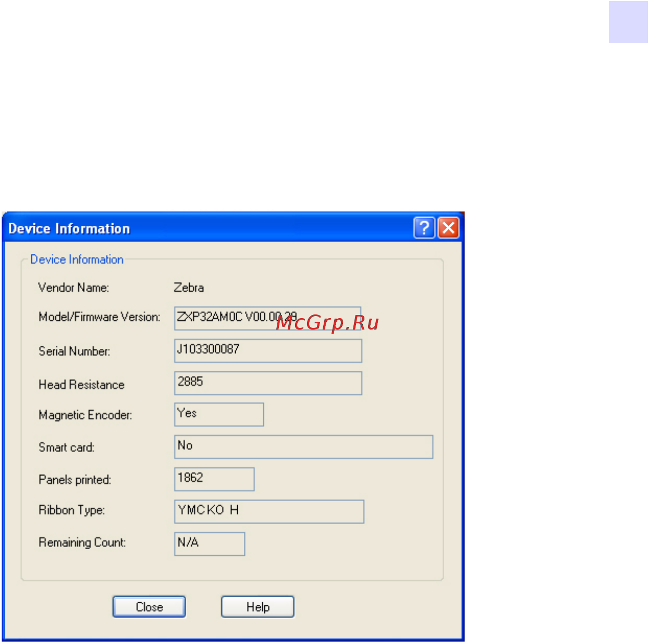
Task: Click the Panels printed field 1862
Action: pos(214,479)
